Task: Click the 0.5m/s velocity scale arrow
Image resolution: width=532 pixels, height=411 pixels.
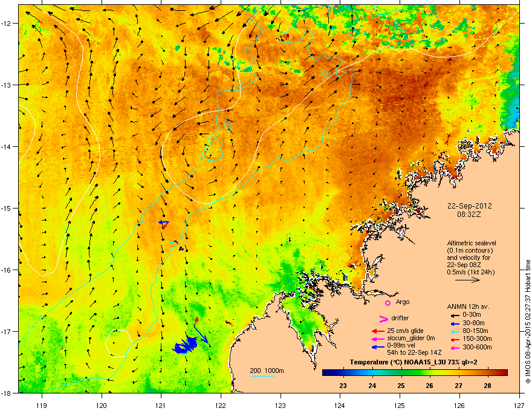Action: [467, 280]
